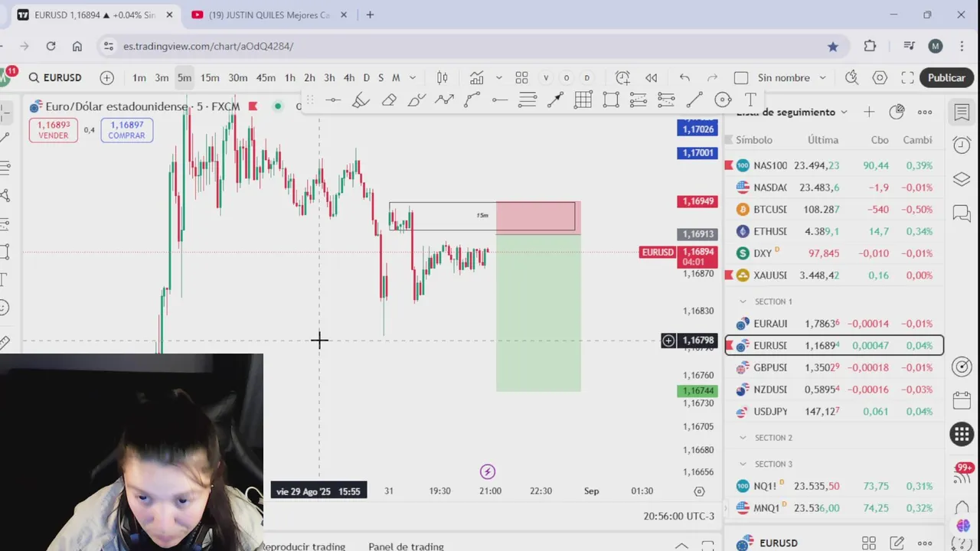Open the watchlist advanced view pie icon
Viewport: 980px width, 551px height.
[x=897, y=112]
